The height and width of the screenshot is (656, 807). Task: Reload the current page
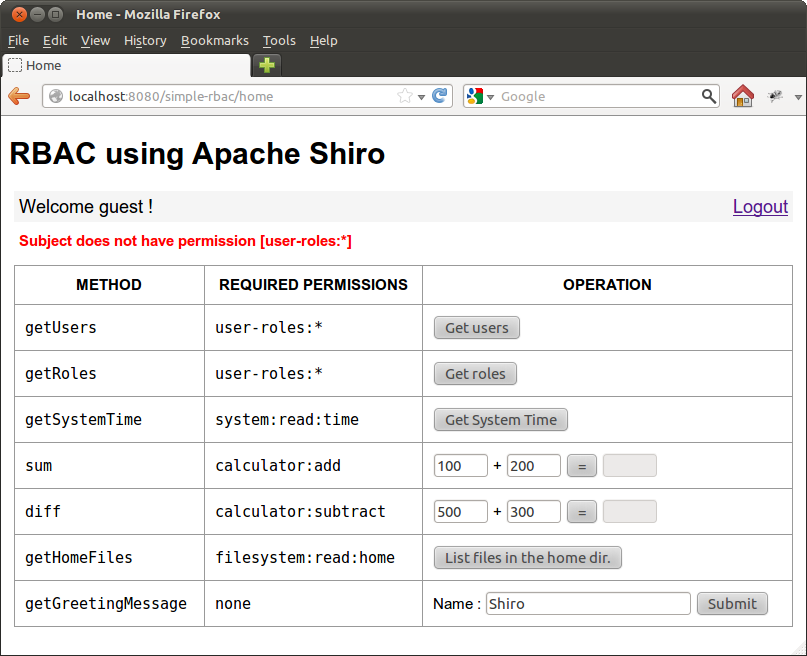click(x=439, y=97)
